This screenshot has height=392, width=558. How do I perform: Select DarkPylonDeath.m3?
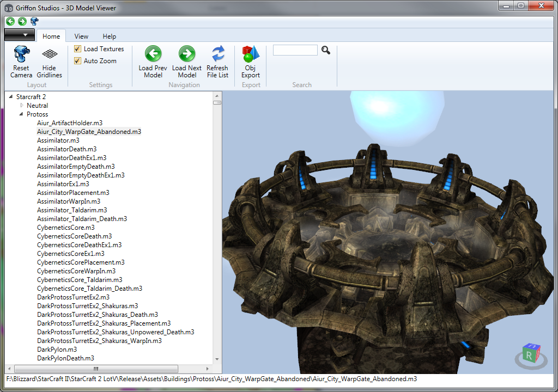click(65, 358)
